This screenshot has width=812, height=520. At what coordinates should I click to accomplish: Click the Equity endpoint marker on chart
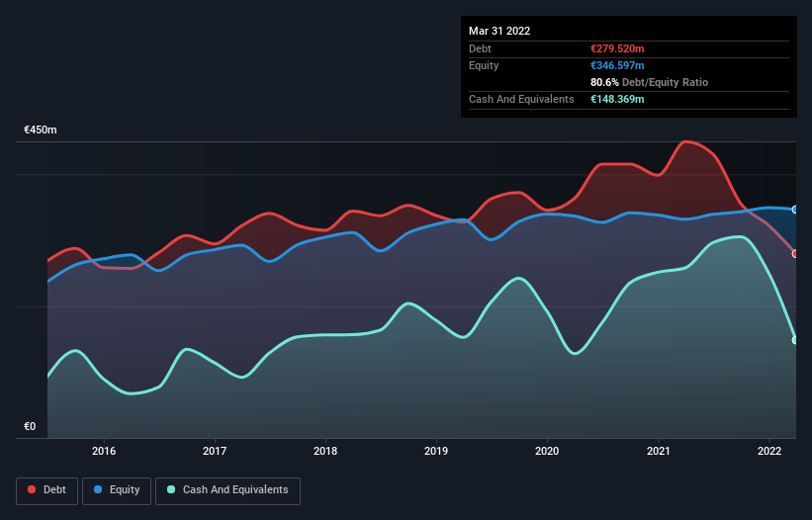(795, 210)
